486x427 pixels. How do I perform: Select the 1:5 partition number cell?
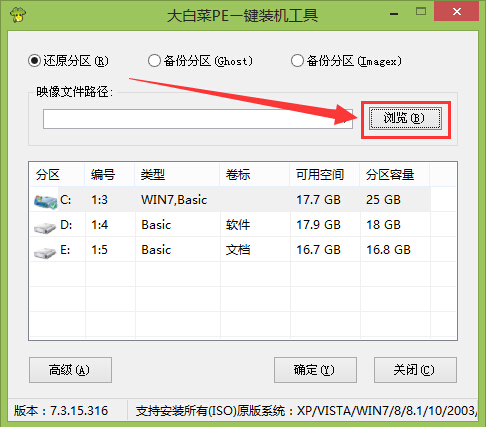tap(99, 250)
